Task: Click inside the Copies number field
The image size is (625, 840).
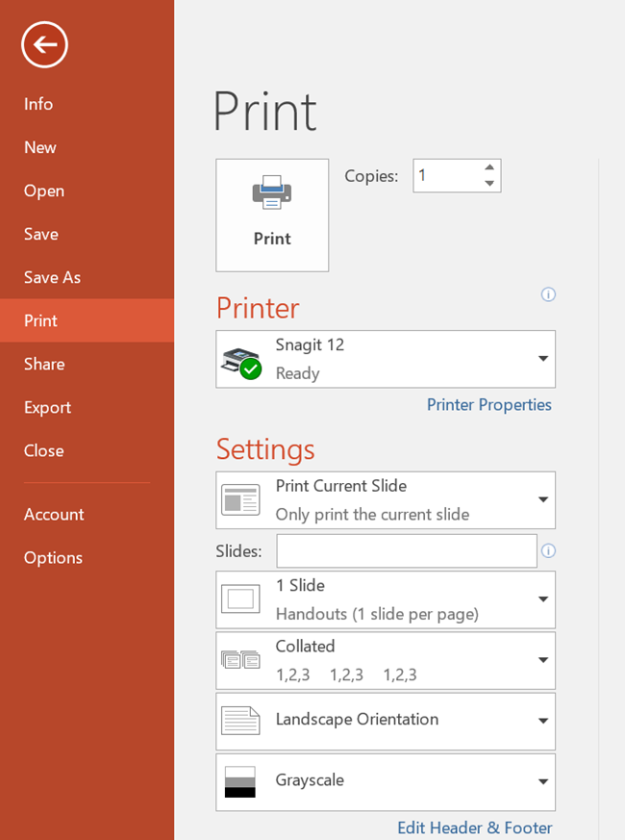Action: coord(445,176)
